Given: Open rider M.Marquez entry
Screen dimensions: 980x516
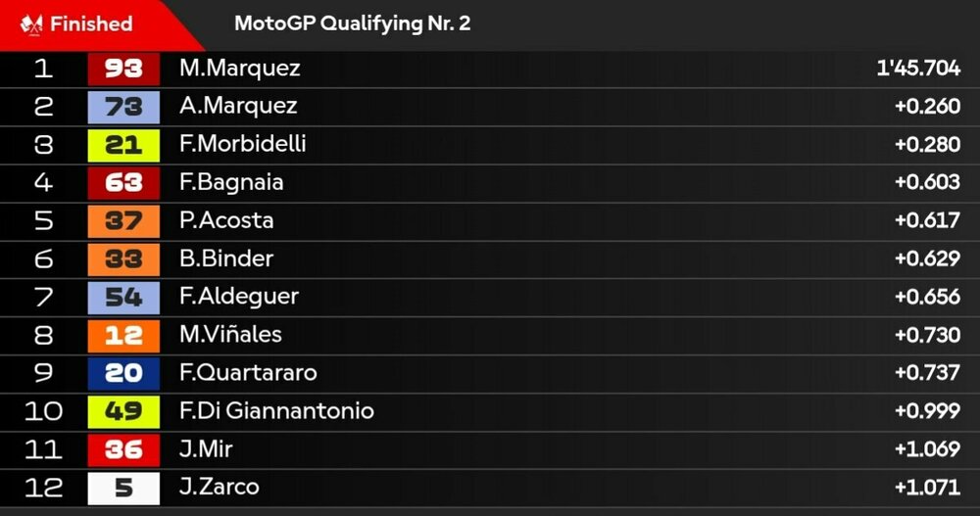Looking at the screenshot, I should coord(240,69).
